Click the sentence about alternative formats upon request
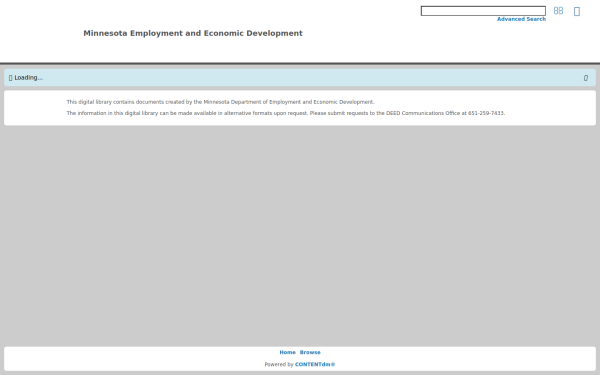Viewport: 600px width, 375px height. pos(286,113)
